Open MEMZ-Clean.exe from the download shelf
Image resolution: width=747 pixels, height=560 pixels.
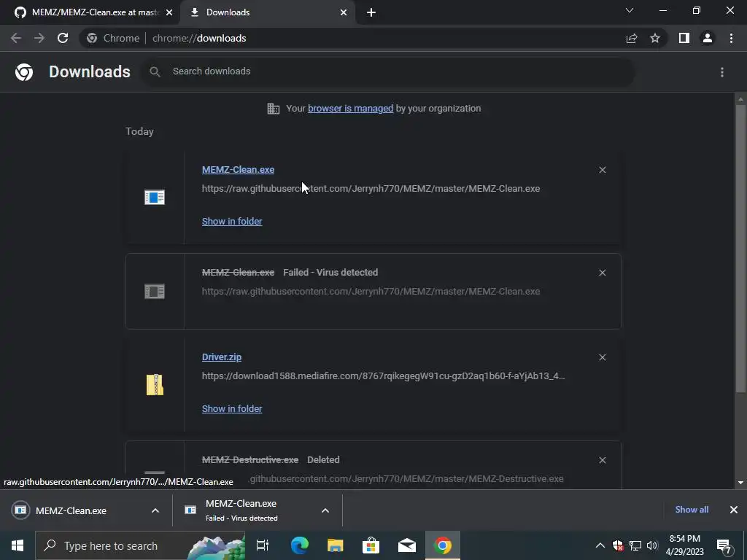coord(71,510)
